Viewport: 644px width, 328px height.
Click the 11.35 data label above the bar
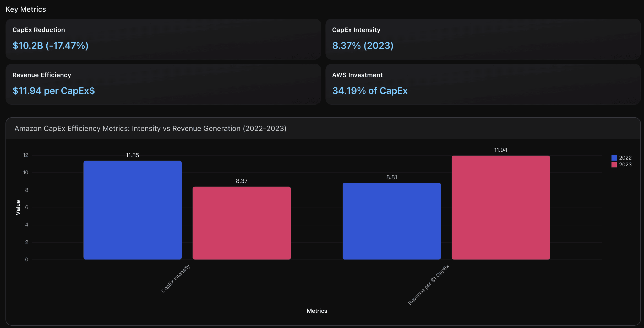coord(133,155)
